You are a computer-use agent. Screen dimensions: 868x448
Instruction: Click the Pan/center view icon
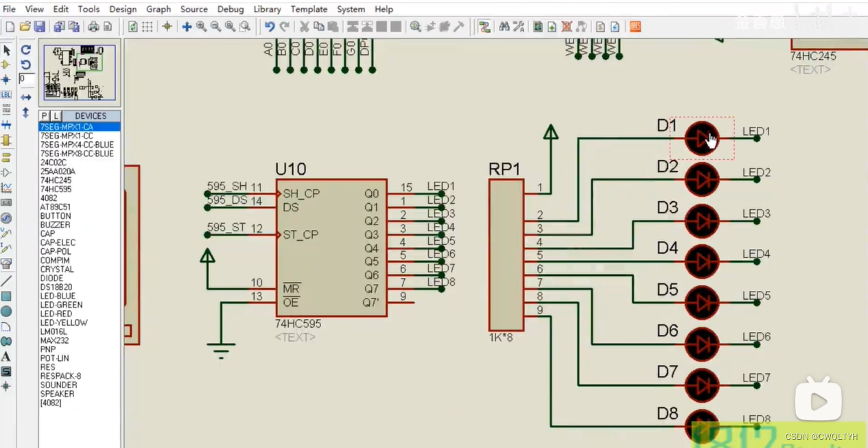(187, 27)
